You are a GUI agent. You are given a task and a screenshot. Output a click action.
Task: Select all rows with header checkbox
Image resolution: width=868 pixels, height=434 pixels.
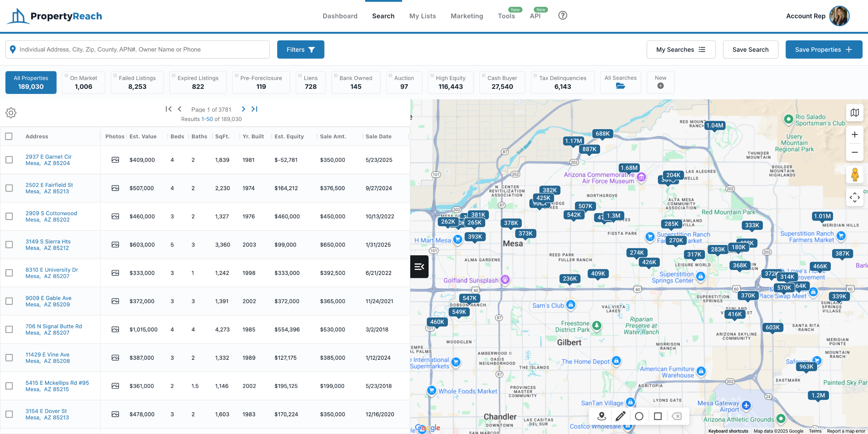click(9, 136)
